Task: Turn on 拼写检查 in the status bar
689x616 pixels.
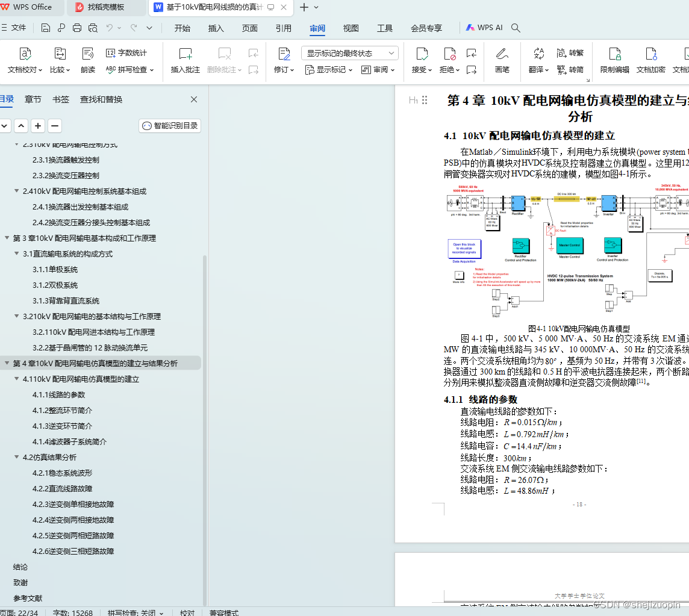Action: pos(132,612)
